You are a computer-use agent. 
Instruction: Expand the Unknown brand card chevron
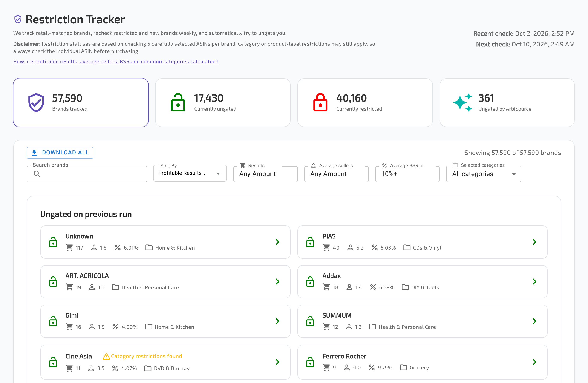(277, 242)
